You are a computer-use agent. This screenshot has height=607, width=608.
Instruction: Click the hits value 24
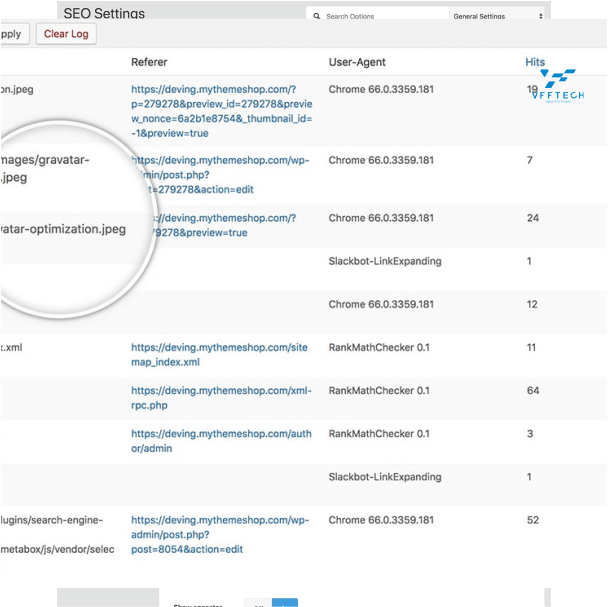pos(532,218)
